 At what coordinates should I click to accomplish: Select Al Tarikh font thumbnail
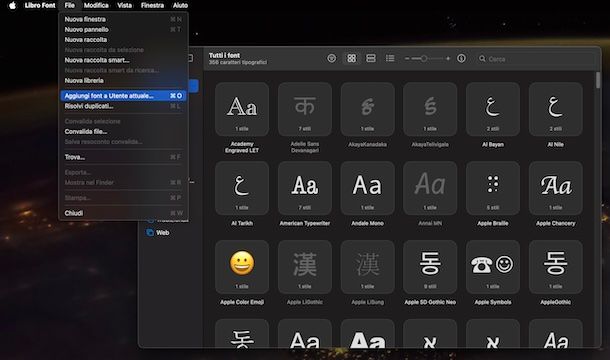click(242, 188)
